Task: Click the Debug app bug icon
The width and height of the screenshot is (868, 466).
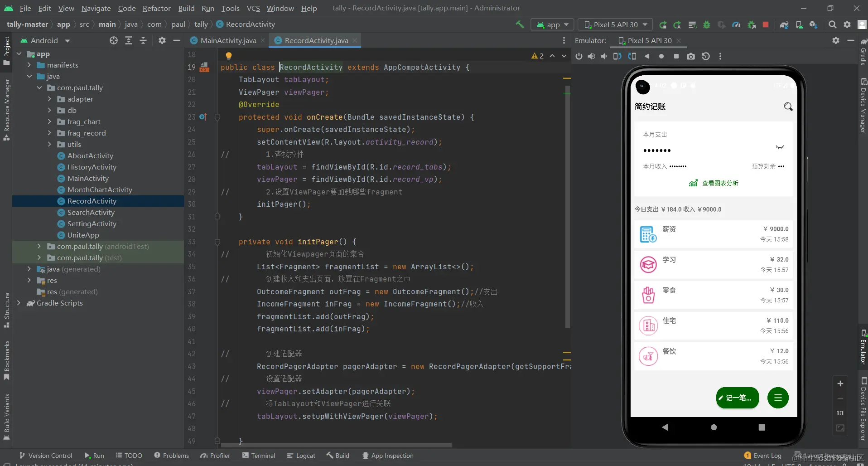Action: [x=707, y=24]
